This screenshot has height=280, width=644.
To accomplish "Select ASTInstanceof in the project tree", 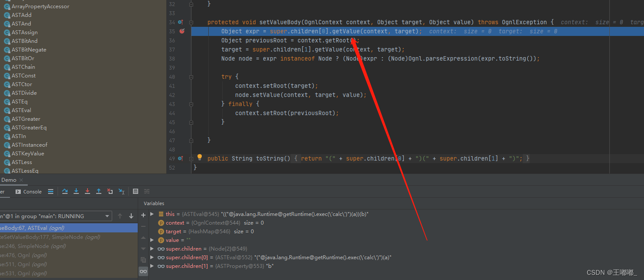I will [x=29, y=145].
